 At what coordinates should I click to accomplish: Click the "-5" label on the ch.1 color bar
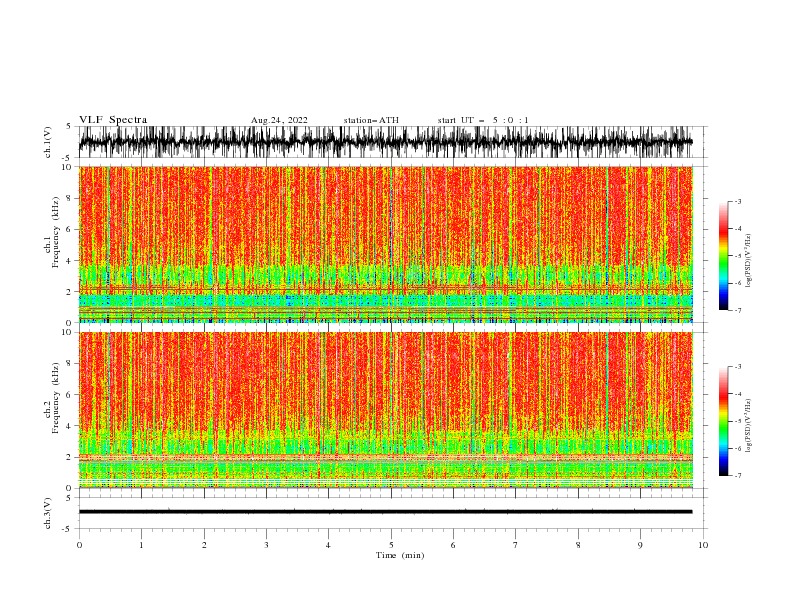pos(737,256)
